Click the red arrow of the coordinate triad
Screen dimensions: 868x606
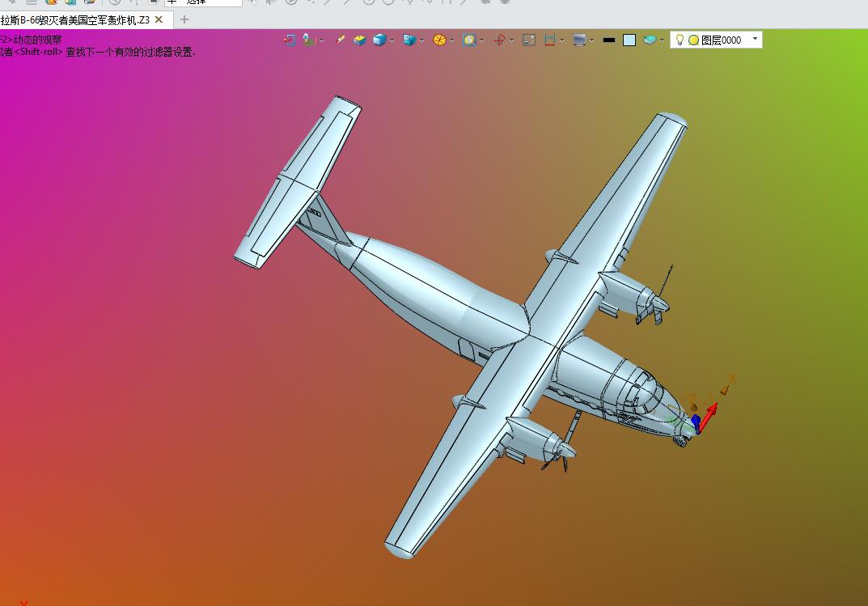coord(709,416)
